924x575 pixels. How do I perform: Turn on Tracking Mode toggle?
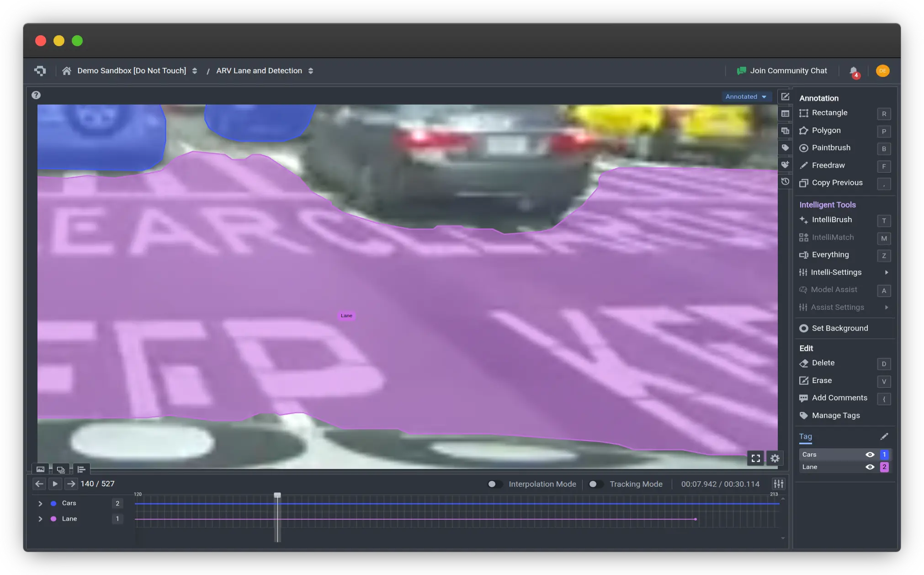(x=595, y=484)
